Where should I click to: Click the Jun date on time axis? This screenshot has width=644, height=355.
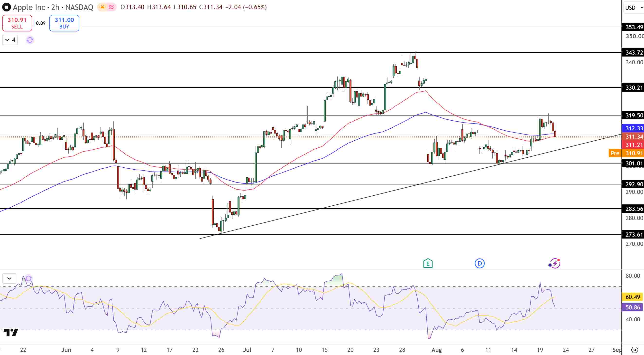pos(66,350)
